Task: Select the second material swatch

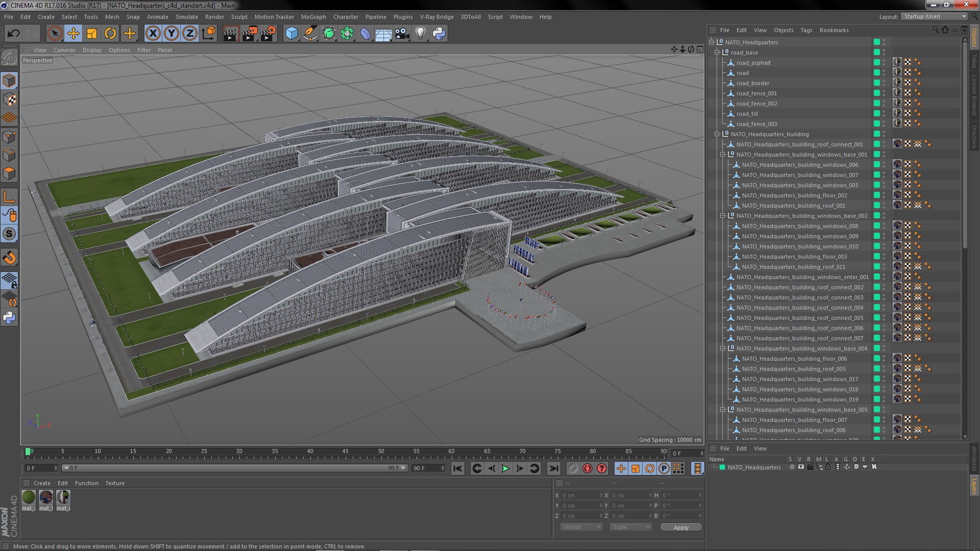Action: pos(46,497)
